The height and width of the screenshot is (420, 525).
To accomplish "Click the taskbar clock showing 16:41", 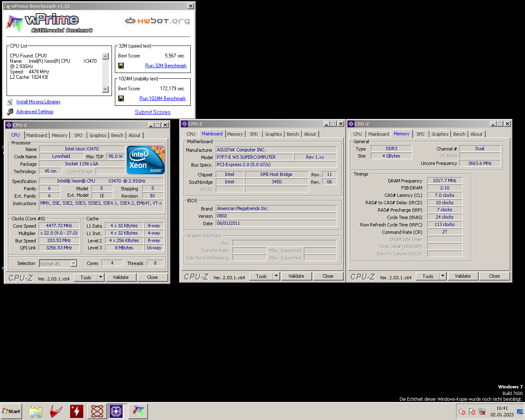I will (x=502, y=408).
